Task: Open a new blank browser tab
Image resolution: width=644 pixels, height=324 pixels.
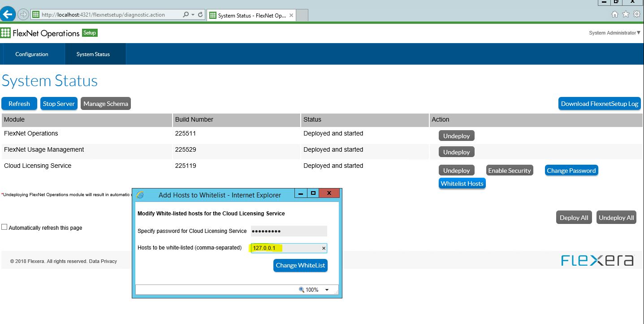Action: pyautogui.click(x=302, y=15)
